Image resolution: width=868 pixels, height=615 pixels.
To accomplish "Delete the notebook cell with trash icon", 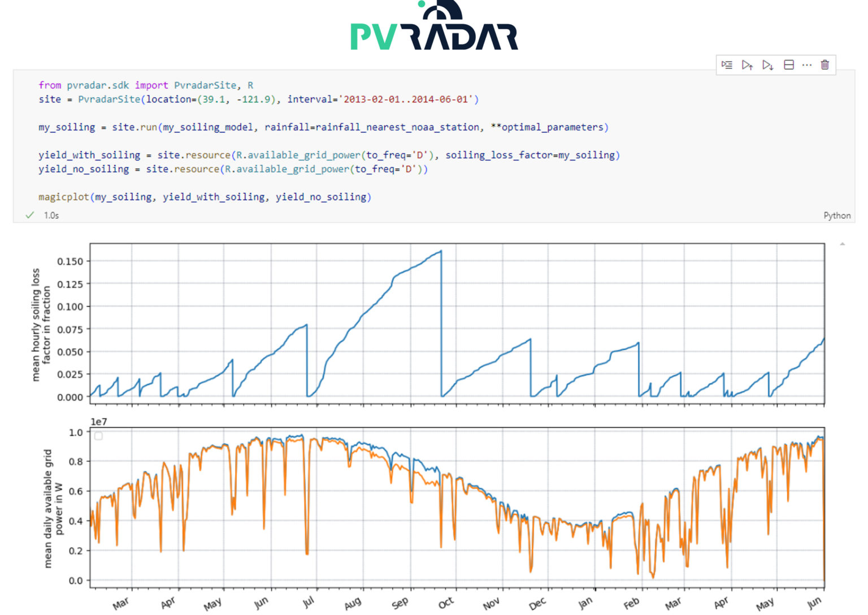I will click(x=824, y=65).
